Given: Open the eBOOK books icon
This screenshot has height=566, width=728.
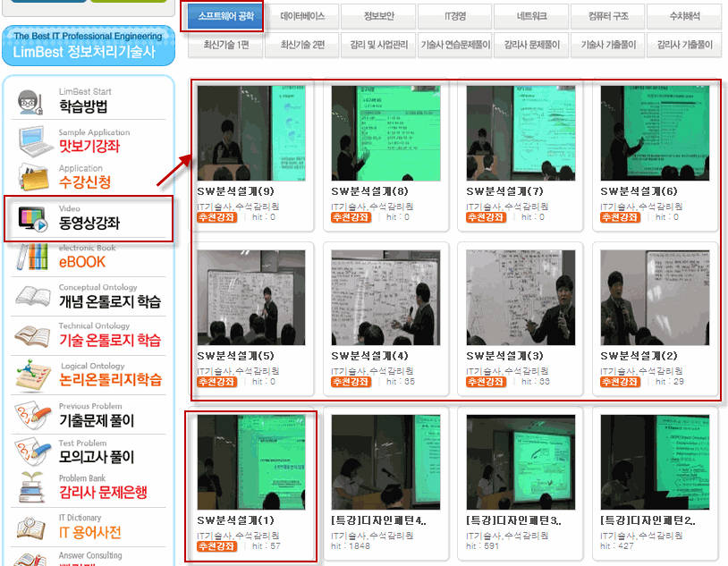Looking at the screenshot, I should point(32,258).
